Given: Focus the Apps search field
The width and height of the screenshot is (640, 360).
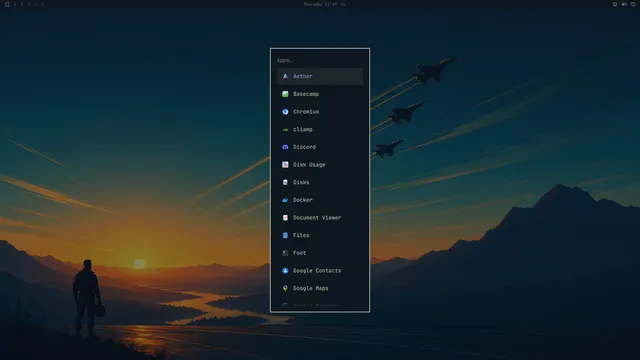Looking at the screenshot, I should [x=320, y=60].
